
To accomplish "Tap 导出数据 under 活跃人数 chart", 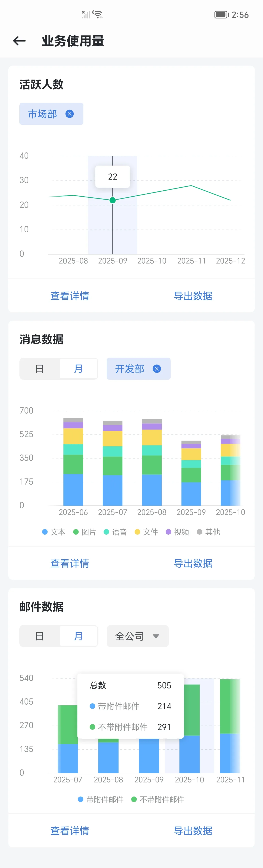I will pos(193,296).
